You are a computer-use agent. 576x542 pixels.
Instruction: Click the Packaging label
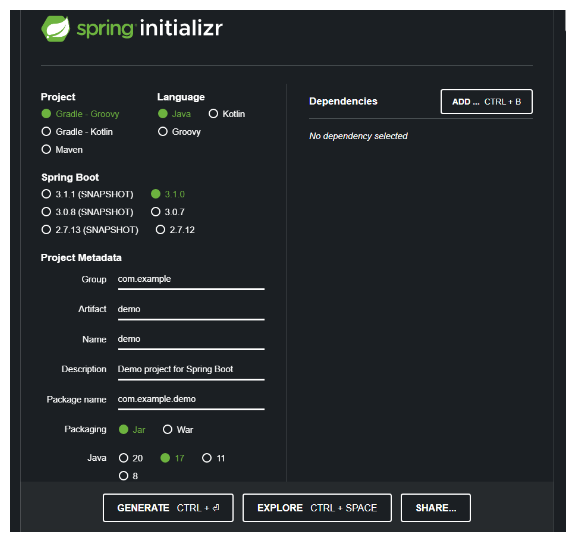point(85,429)
